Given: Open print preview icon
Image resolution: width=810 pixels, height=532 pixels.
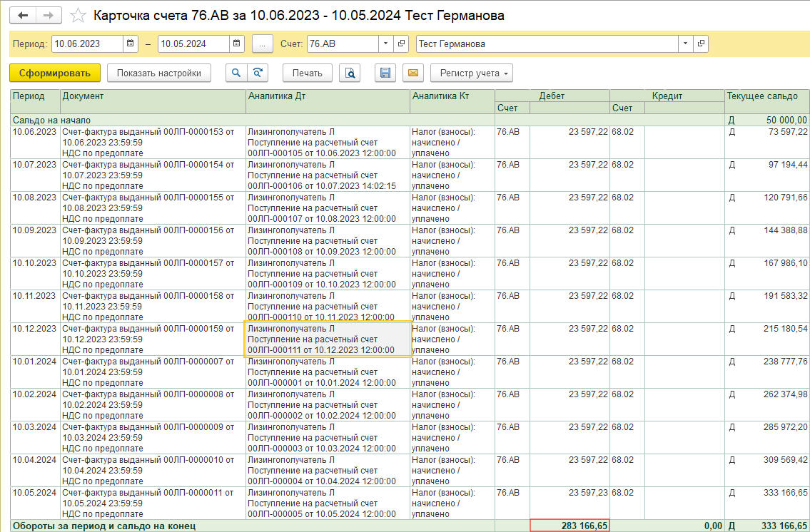Looking at the screenshot, I should point(350,73).
